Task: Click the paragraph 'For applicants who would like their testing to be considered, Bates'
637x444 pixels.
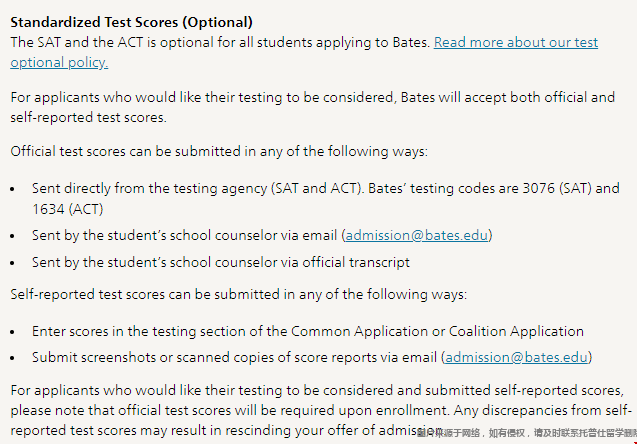Action: (312, 98)
